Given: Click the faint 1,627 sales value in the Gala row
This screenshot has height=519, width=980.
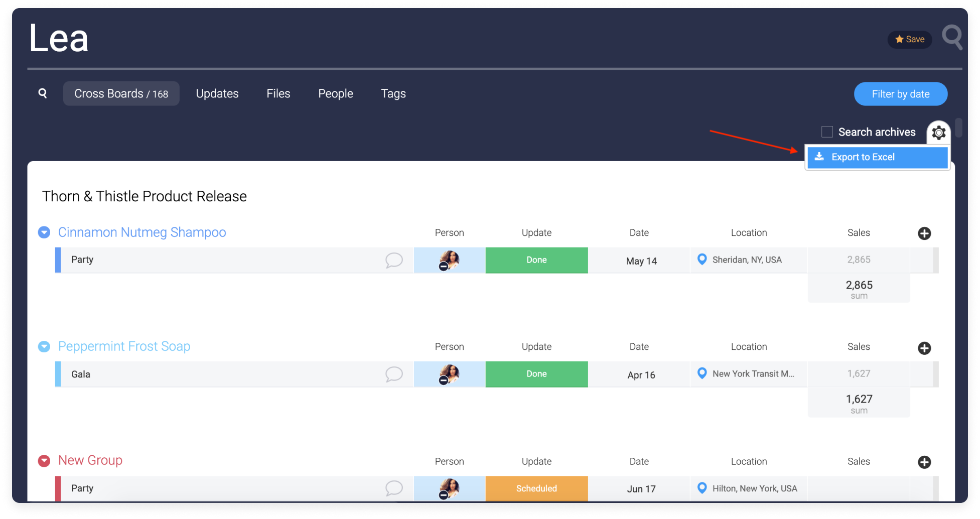Looking at the screenshot, I should point(859,373).
